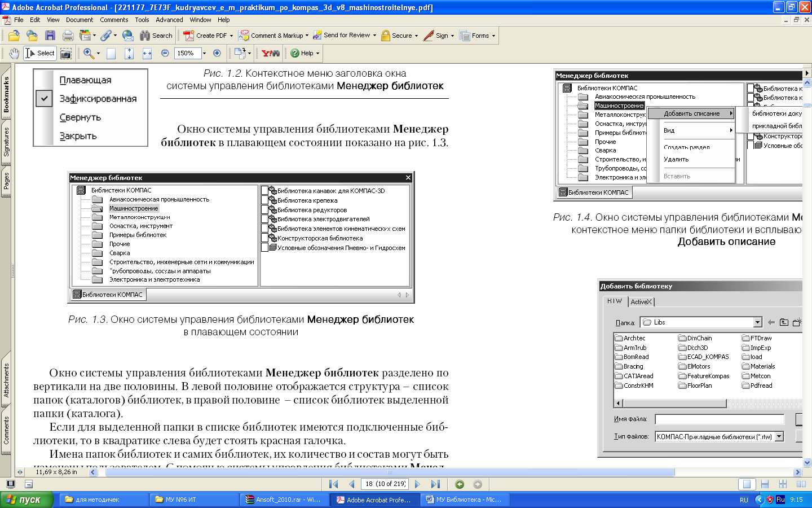Open the Attachments side panel tab

tap(6, 380)
